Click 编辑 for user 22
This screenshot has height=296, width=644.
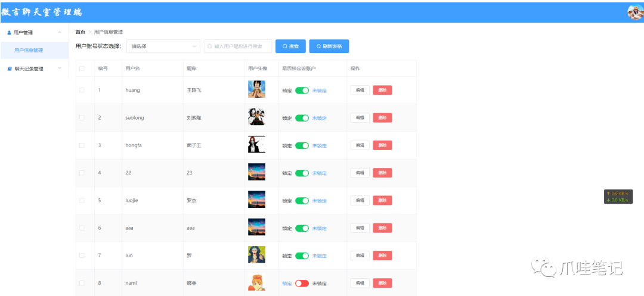pos(360,173)
